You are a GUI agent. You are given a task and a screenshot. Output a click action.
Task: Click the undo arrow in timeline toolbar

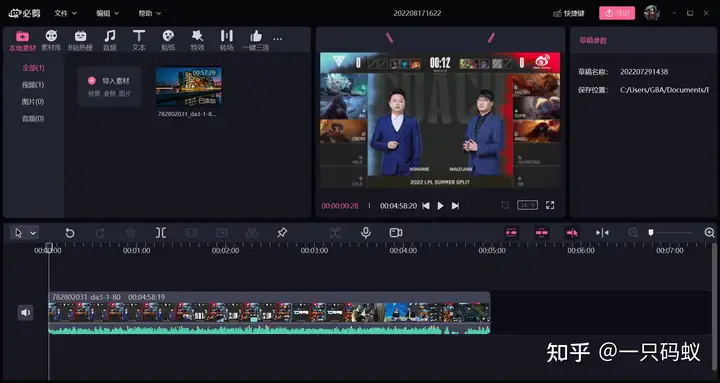tap(70, 233)
